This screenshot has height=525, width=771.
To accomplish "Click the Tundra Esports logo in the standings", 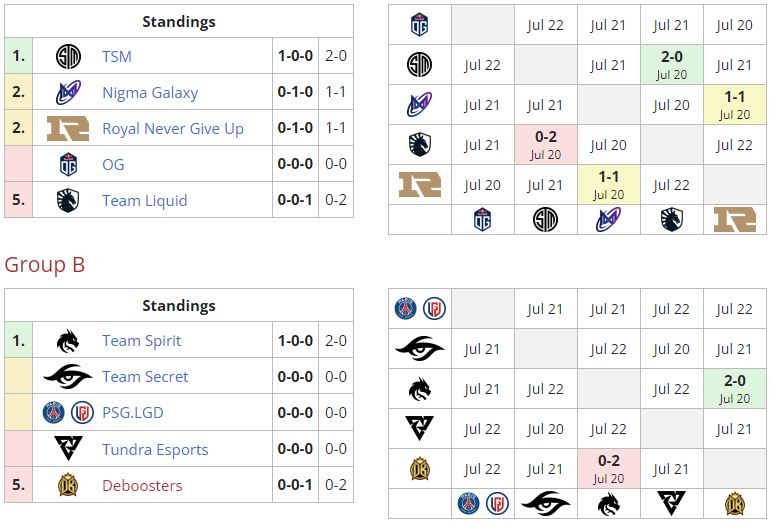I will (x=68, y=449).
